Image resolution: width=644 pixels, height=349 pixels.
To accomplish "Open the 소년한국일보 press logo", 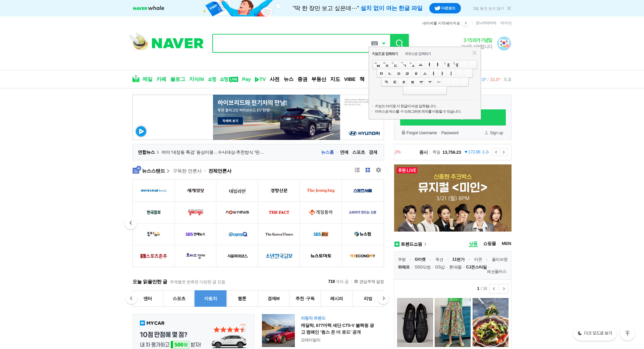I will pyautogui.click(x=279, y=256).
